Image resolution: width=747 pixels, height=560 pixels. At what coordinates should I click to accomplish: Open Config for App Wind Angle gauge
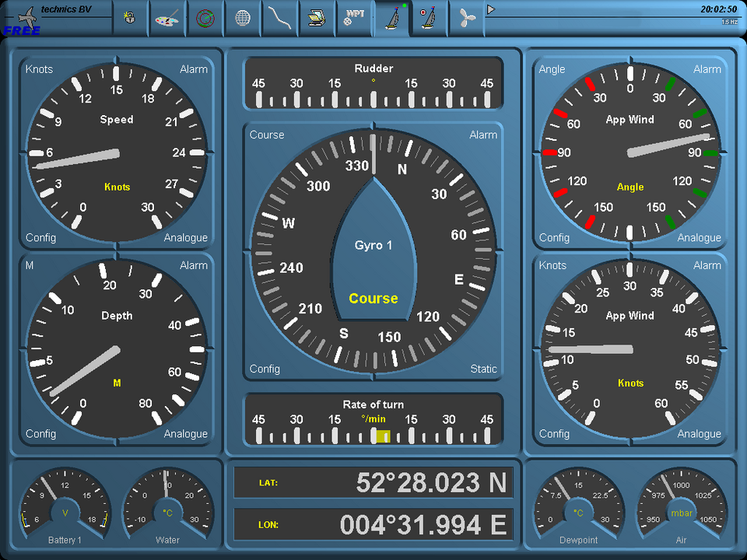pyautogui.click(x=554, y=238)
